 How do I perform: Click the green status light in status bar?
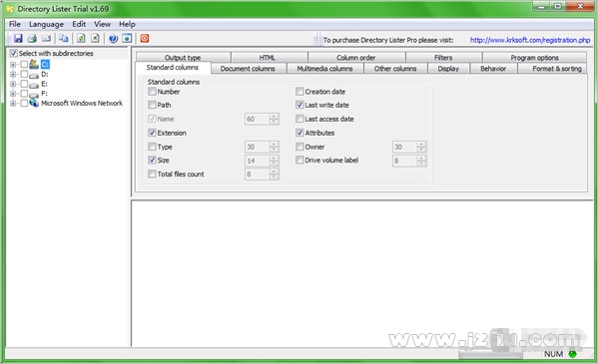pyautogui.click(x=572, y=354)
